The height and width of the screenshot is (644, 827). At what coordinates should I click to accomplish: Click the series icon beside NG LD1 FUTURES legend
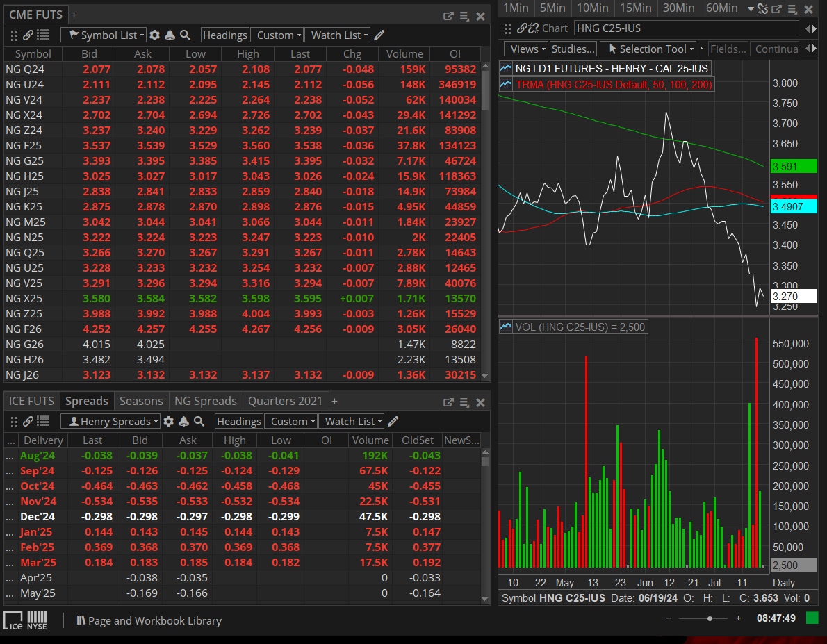[506, 68]
